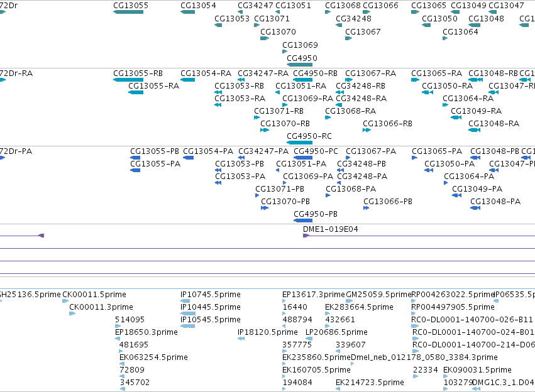Click the CG13055 gene glyph bar
The image size is (535, 392).
pos(128,12)
